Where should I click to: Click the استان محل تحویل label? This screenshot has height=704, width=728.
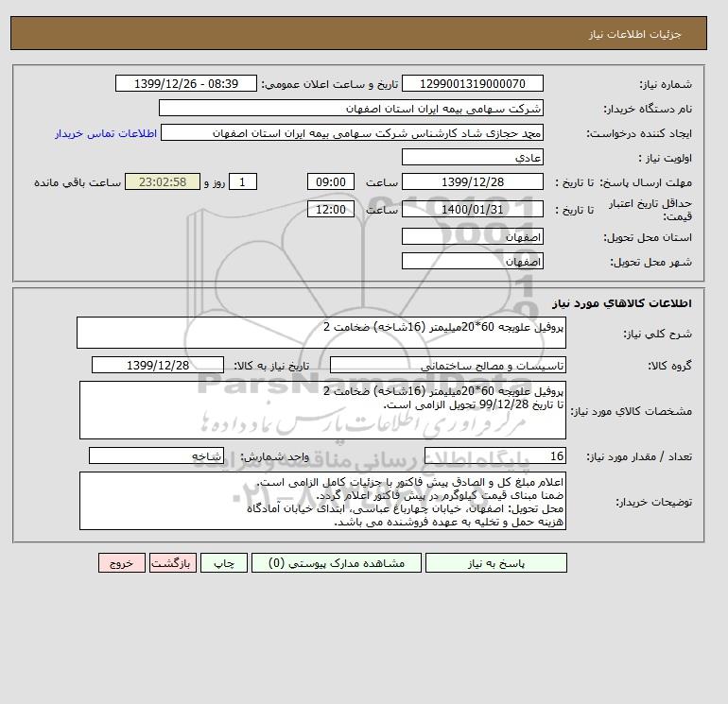click(648, 237)
